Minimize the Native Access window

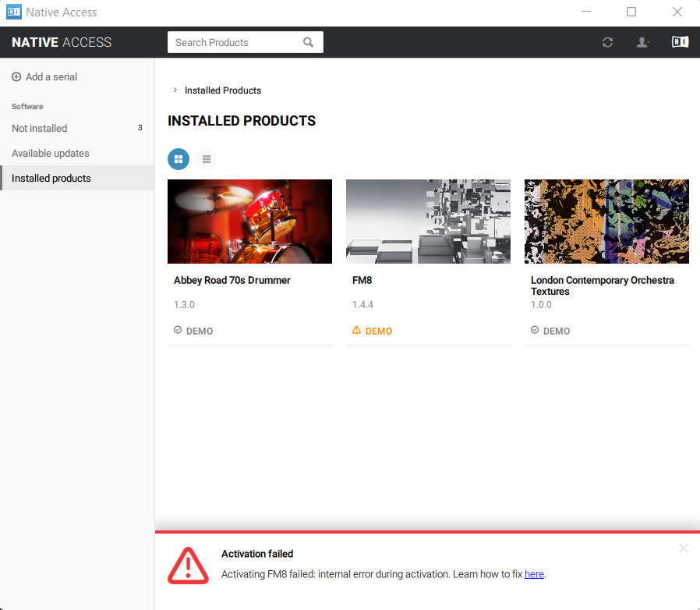585,12
